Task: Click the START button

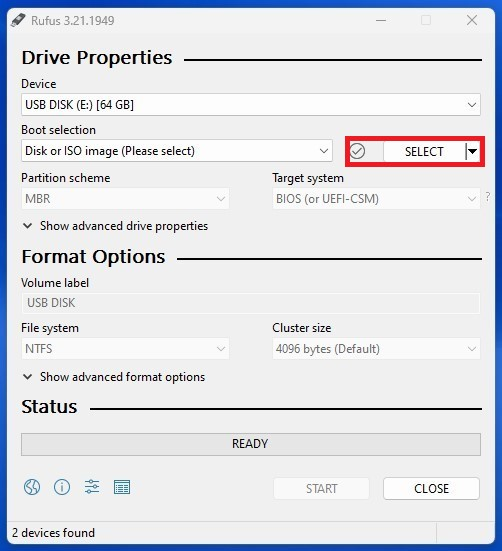Action: pos(321,488)
